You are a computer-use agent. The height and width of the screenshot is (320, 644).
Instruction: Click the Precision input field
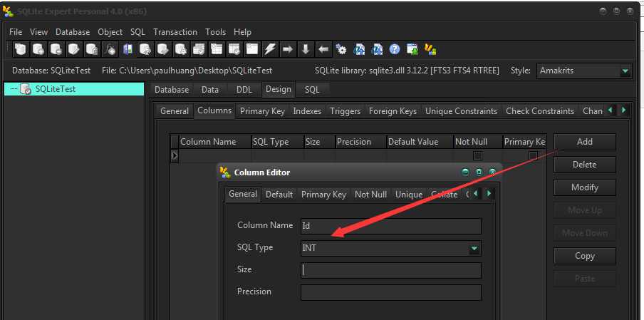(390, 292)
